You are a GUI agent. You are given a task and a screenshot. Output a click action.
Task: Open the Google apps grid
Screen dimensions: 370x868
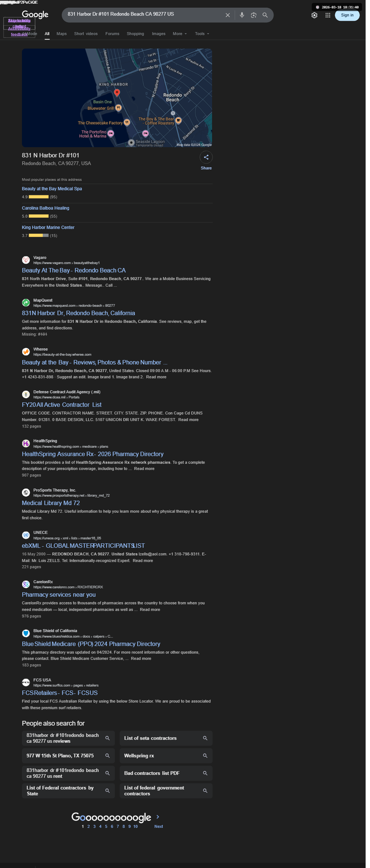[x=328, y=15]
